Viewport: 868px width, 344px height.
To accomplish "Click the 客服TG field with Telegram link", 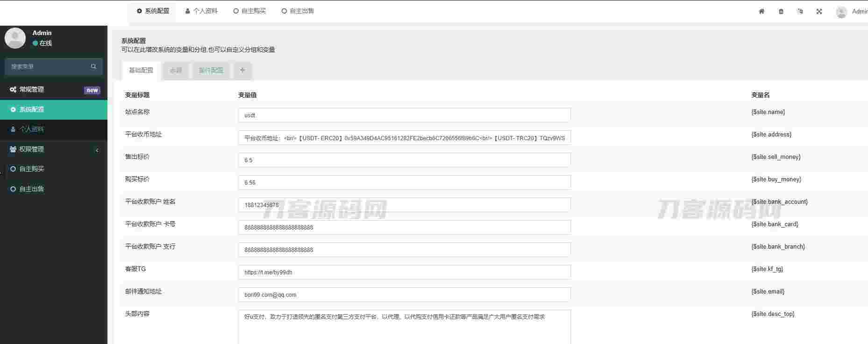I will [x=404, y=272].
